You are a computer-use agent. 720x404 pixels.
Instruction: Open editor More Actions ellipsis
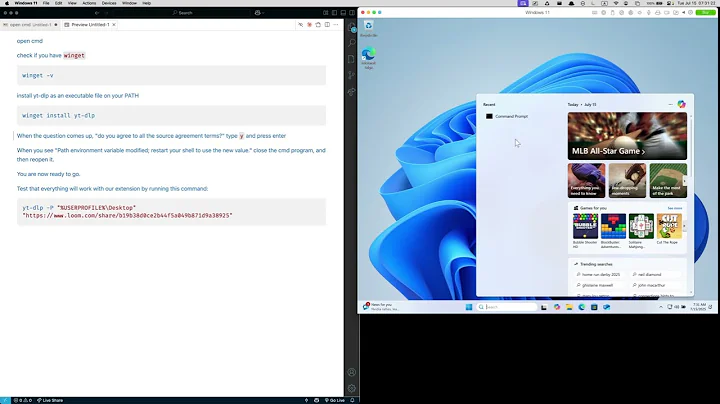336,25
